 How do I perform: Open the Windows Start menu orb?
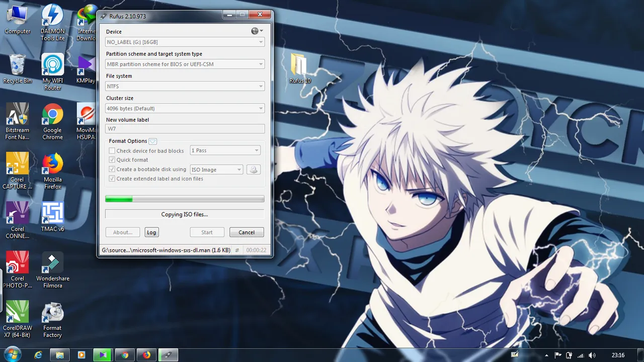pyautogui.click(x=12, y=354)
